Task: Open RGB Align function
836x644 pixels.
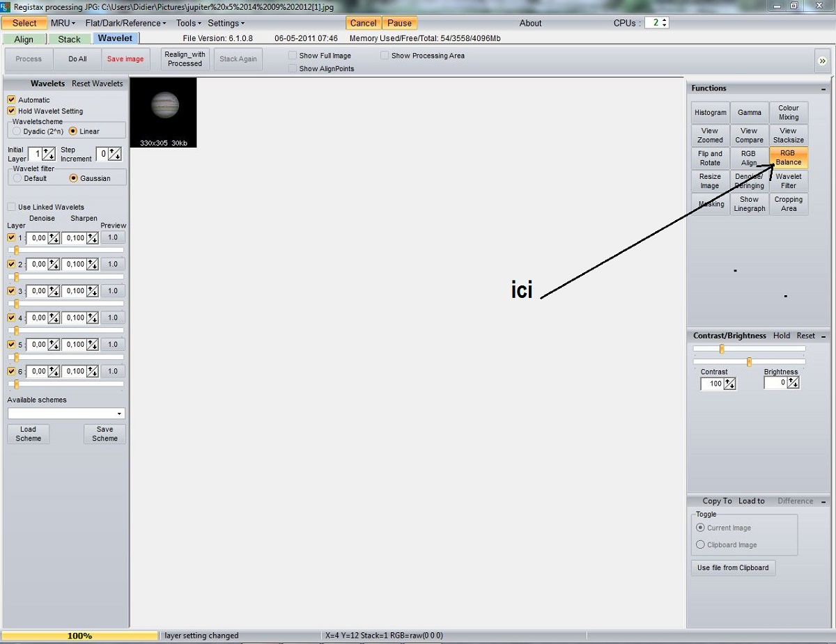Action: click(750, 158)
